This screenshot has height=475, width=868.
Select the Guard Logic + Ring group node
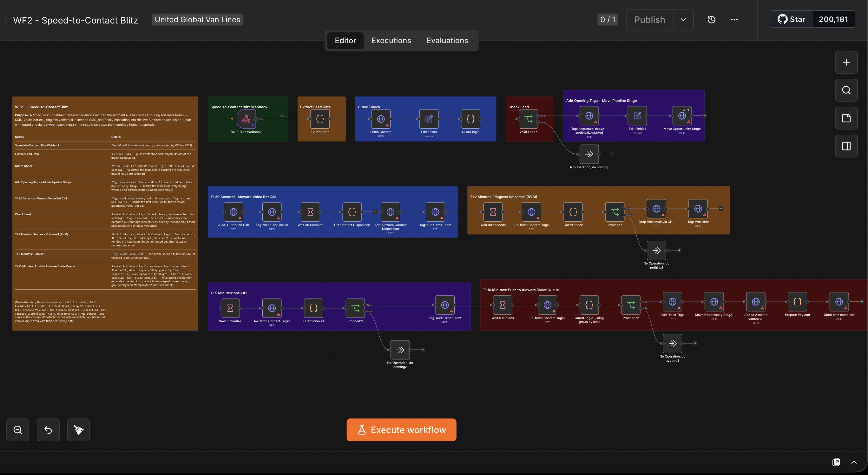589,305
